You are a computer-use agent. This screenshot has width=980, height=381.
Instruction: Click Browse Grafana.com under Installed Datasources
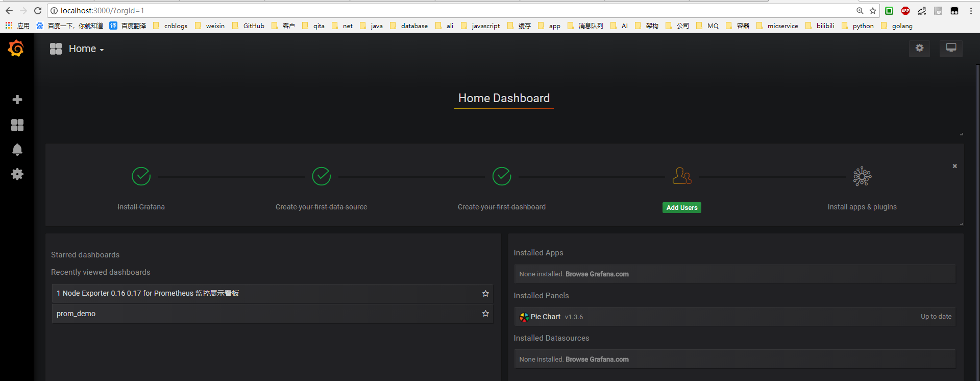[x=597, y=360]
